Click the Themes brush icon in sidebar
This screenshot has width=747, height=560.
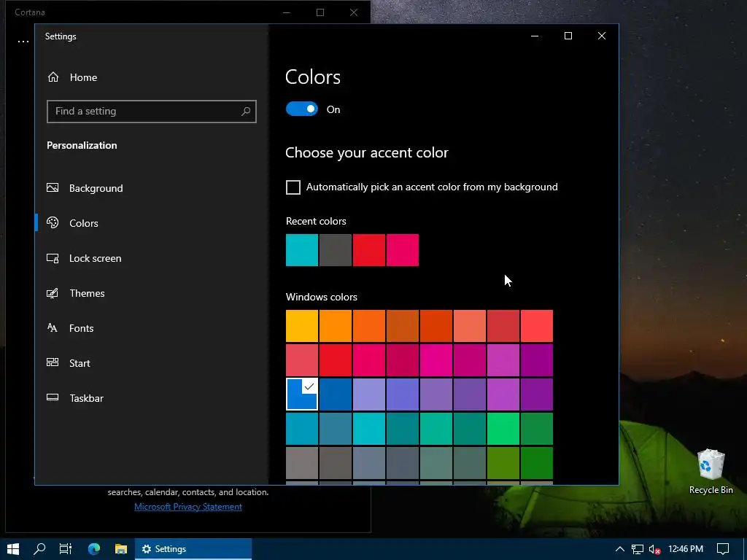coord(53,293)
